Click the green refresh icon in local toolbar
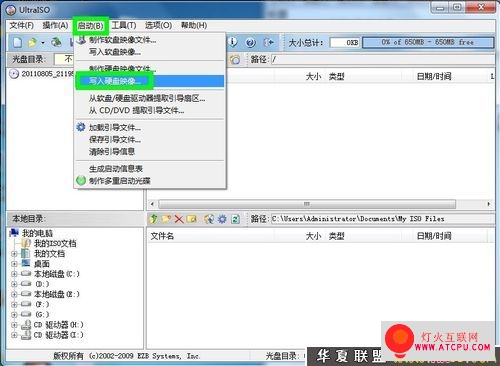Viewport: 500px width, 366px height. [235, 219]
